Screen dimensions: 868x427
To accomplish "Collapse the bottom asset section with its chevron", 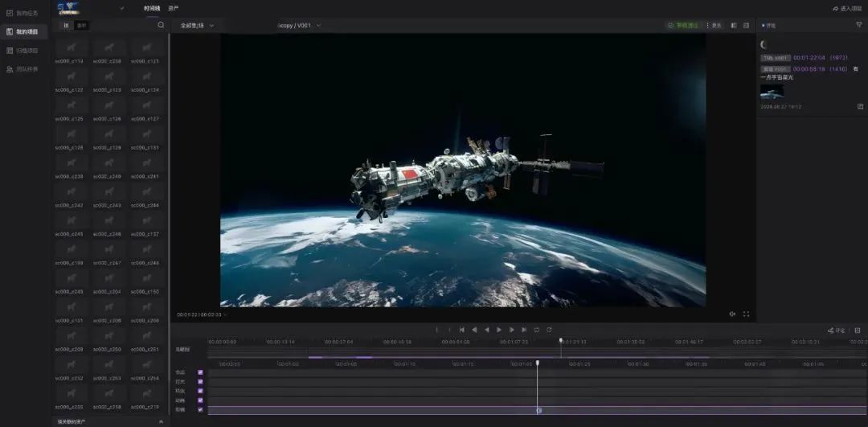I will 161,421.
